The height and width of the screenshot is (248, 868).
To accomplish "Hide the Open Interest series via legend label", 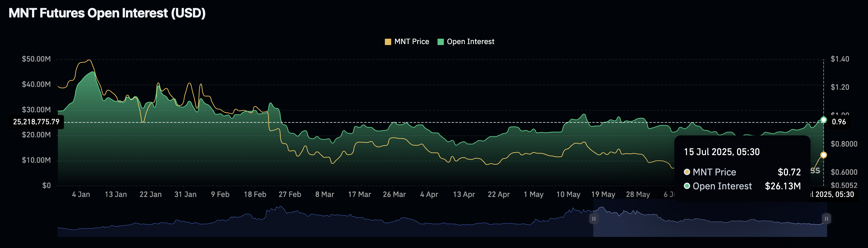I will pyautogui.click(x=470, y=42).
